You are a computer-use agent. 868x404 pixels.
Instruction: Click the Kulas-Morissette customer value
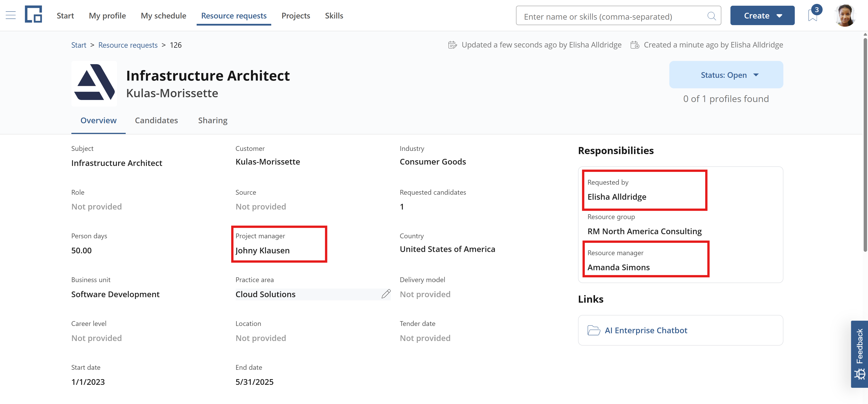[x=268, y=162]
